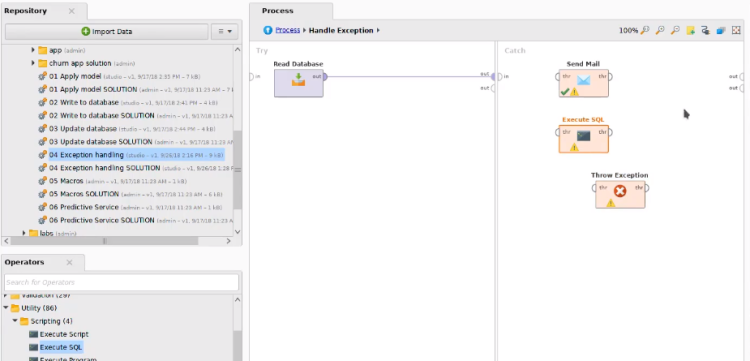Click Throw Exception left thr port
The image size is (750, 361).
[x=594, y=188]
